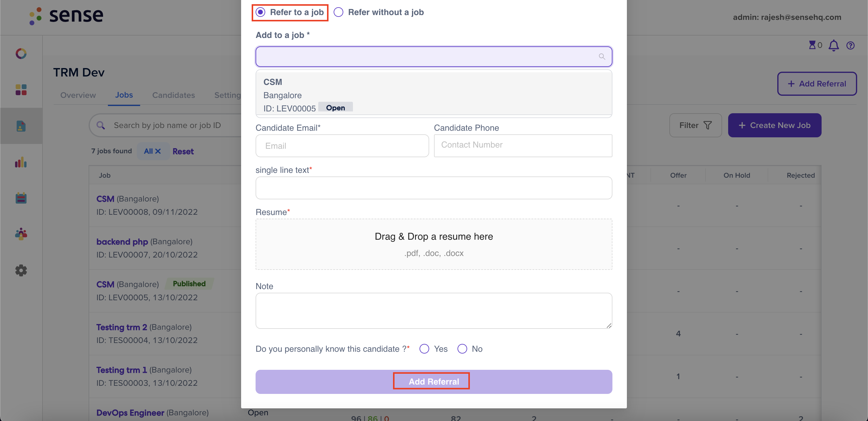
Task: Click the help question mark icon
Action: tap(851, 45)
